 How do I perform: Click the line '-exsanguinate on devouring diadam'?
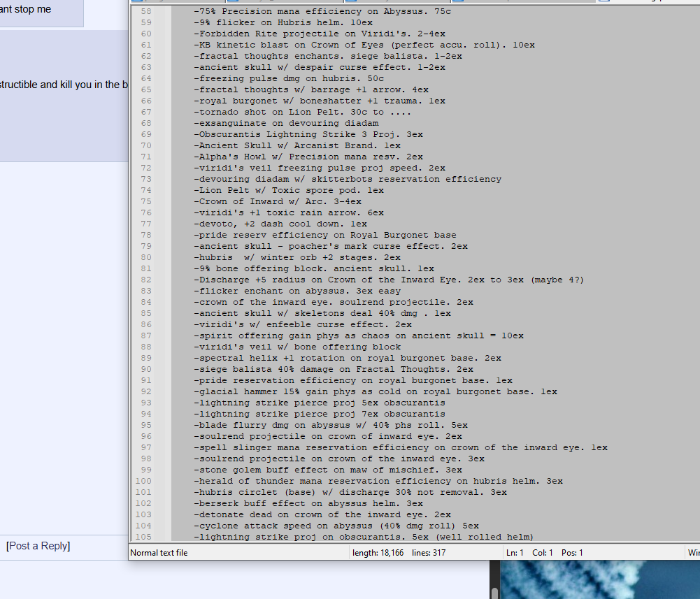pyautogui.click(x=286, y=123)
